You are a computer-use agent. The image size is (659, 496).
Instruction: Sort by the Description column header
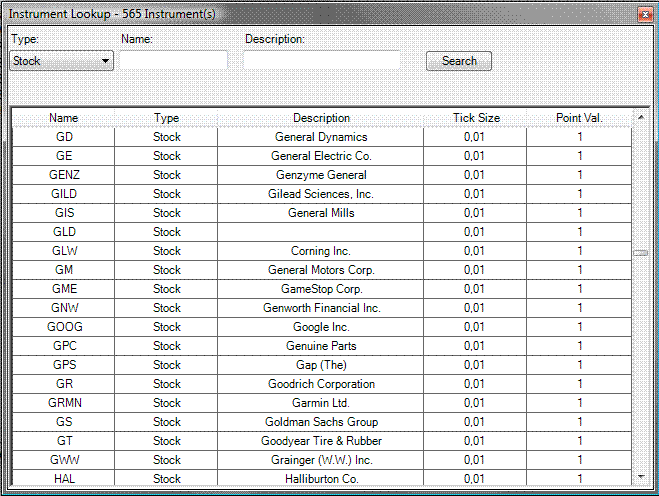click(x=321, y=118)
